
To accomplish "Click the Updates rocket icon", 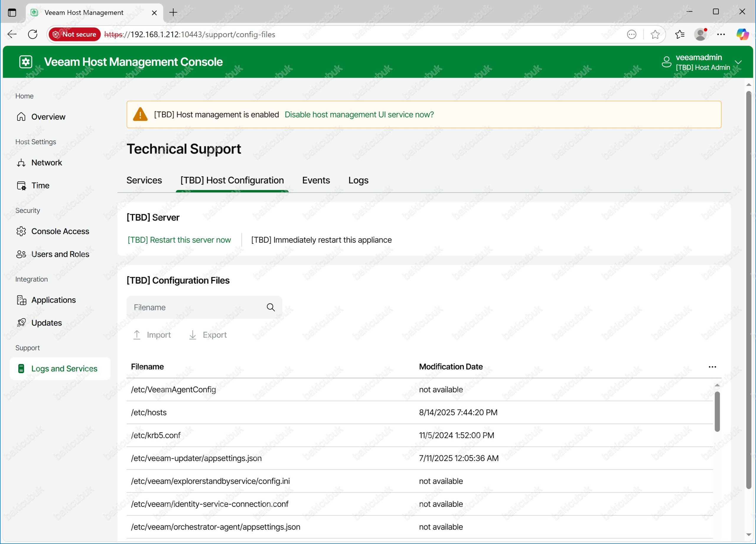I will [21, 323].
